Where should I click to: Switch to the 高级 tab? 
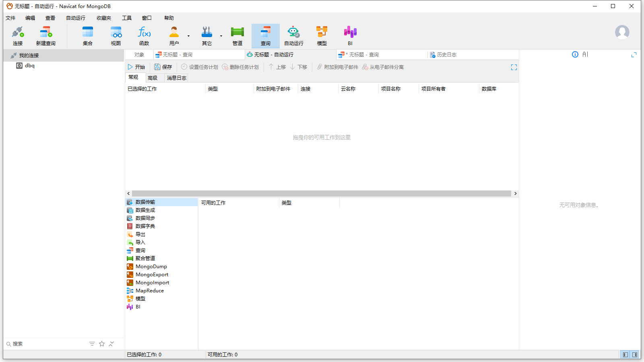click(153, 78)
